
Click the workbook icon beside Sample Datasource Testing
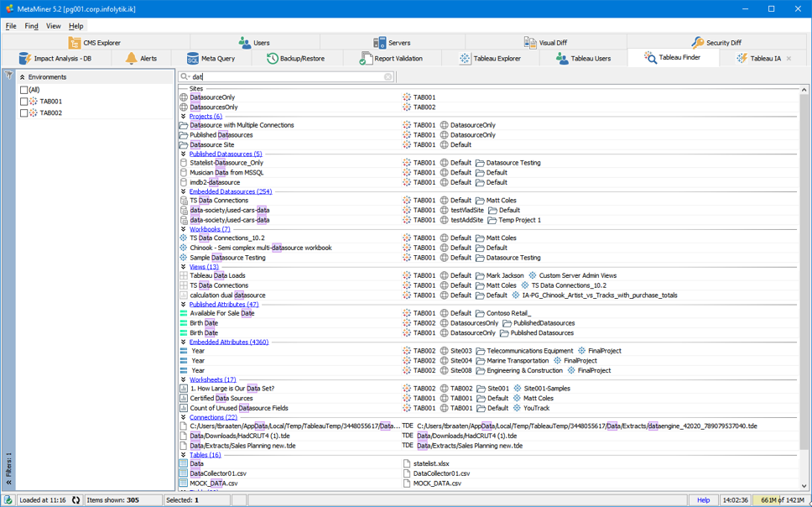click(x=184, y=257)
